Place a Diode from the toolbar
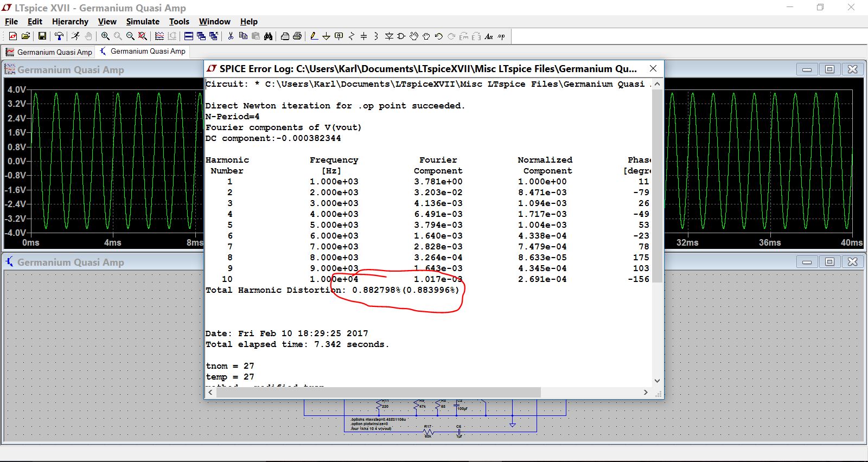Image resolution: width=868 pixels, height=462 pixels. pyautogui.click(x=389, y=36)
